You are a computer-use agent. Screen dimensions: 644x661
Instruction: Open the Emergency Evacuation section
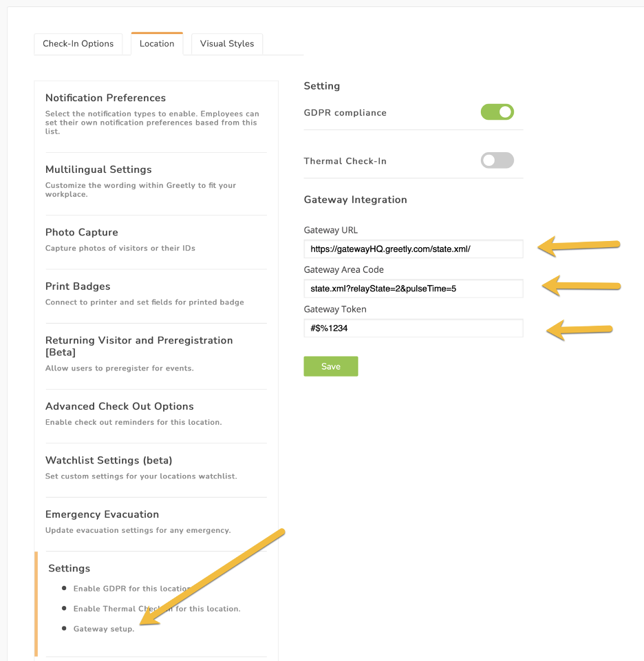[x=156, y=523]
